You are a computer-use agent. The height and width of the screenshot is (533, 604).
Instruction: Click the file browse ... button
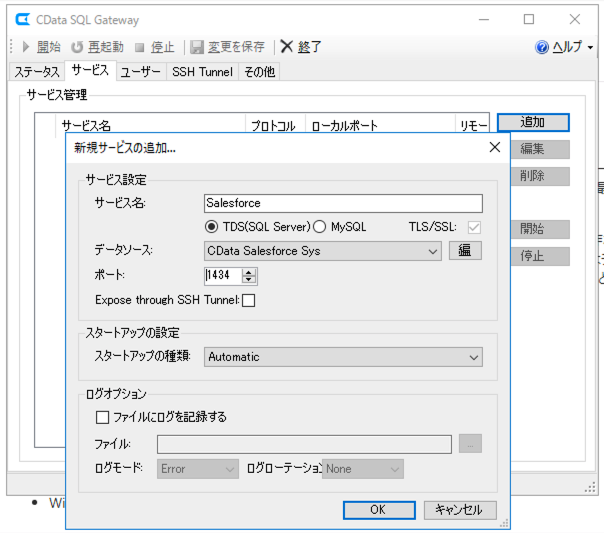pos(470,444)
